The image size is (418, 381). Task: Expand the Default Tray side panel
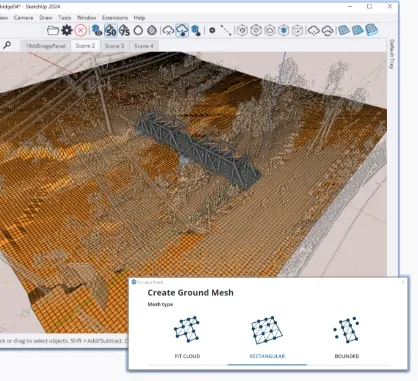pyautogui.click(x=392, y=54)
